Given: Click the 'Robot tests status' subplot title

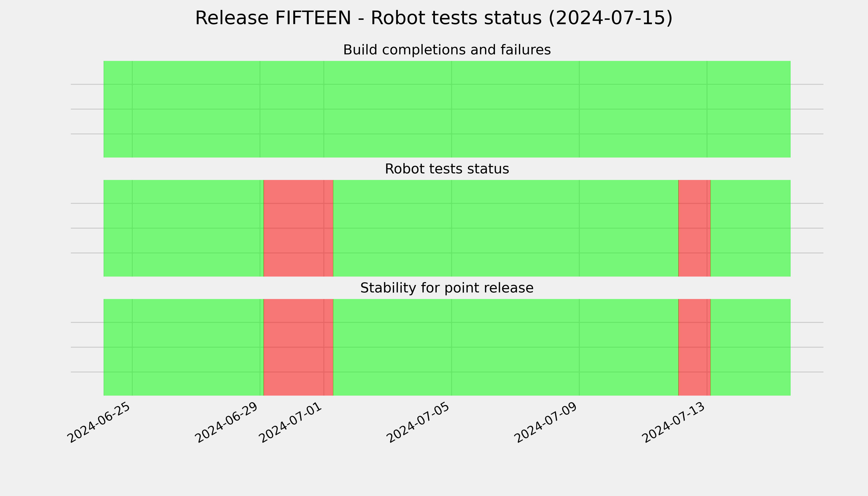Looking at the screenshot, I should (x=447, y=169).
